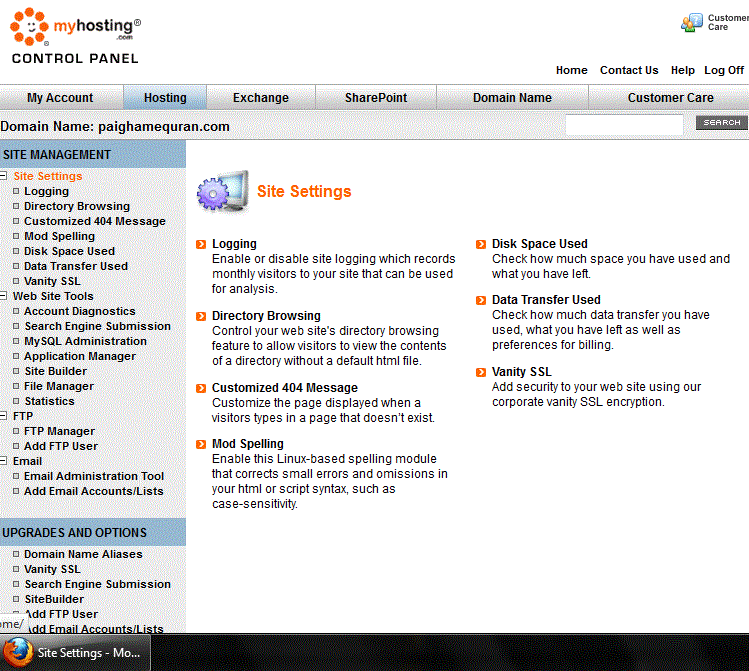This screenshot has height=671, width=749.
Task: Open the SharePoint tab
Action: pos(376,97)
